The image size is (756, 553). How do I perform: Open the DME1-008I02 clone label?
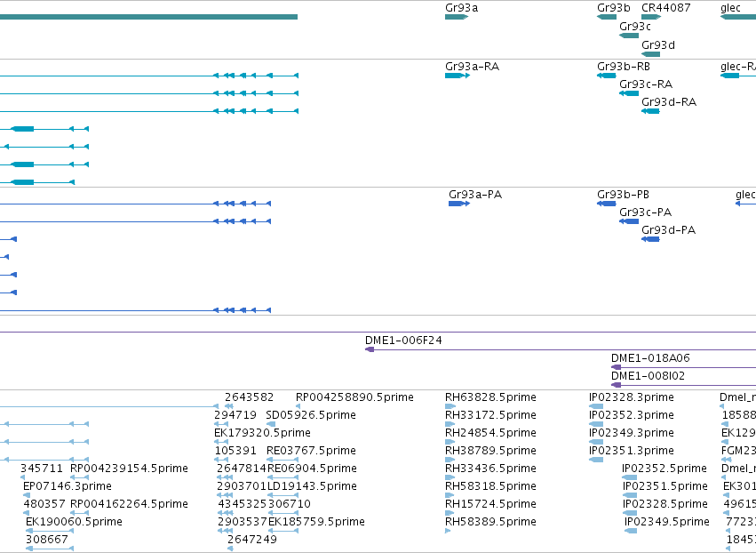click(648, 376)
